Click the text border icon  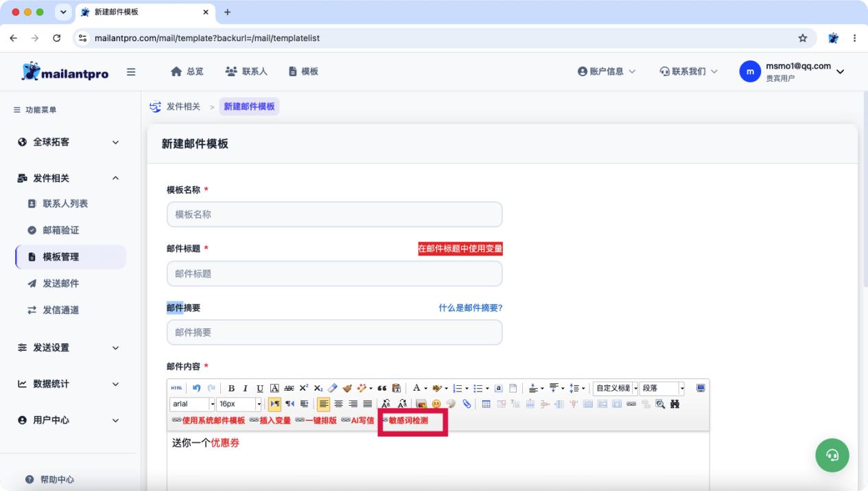[274, 388]
